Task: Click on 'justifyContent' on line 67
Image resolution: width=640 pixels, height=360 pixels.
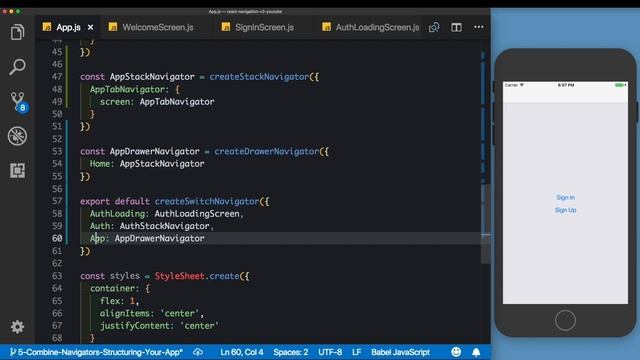Action: tap(135, 326)
